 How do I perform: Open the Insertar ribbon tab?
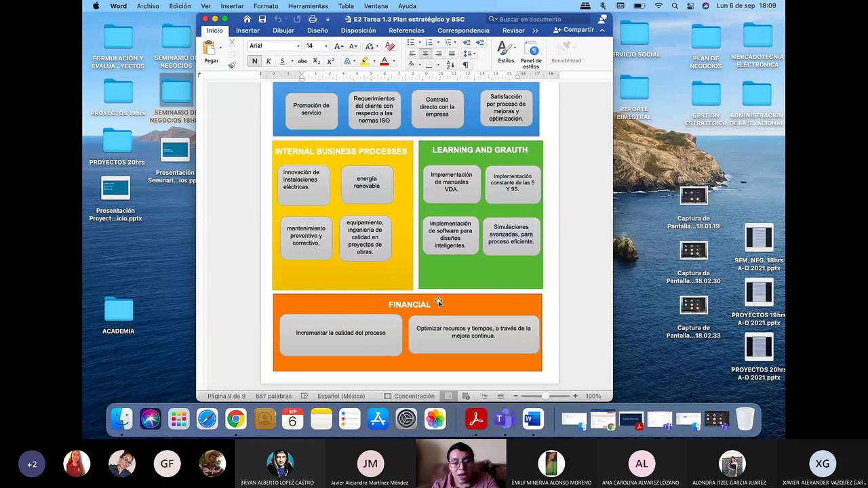tap(248, 30)
